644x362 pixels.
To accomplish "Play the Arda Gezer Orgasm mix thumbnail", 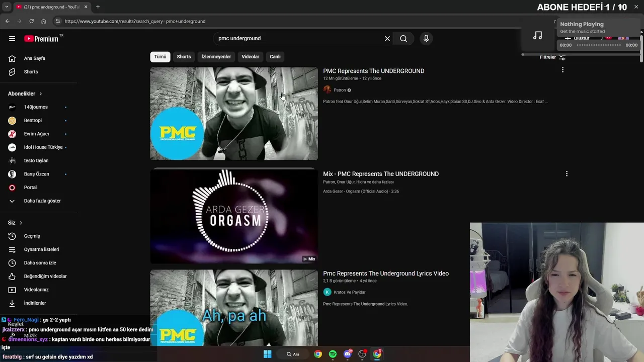I will [x=234, y=216].
